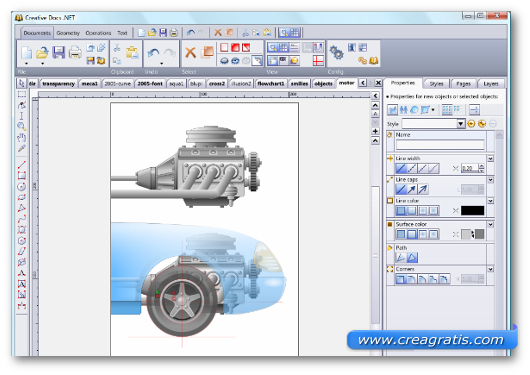Click the large blue Undo arrow in Undo group
The image size is (530, 375).
(154, 52)
